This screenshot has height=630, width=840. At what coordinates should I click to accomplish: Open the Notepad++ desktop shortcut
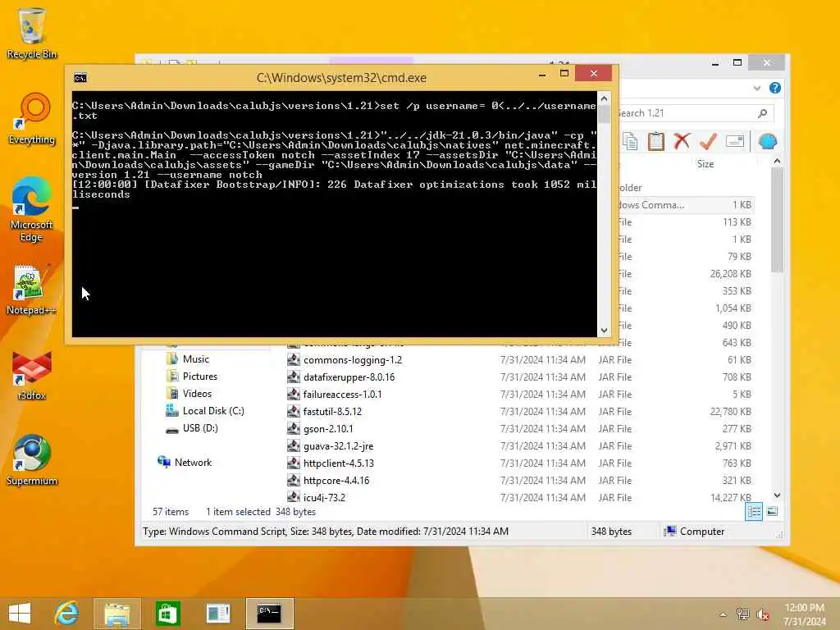click(30, 290)
